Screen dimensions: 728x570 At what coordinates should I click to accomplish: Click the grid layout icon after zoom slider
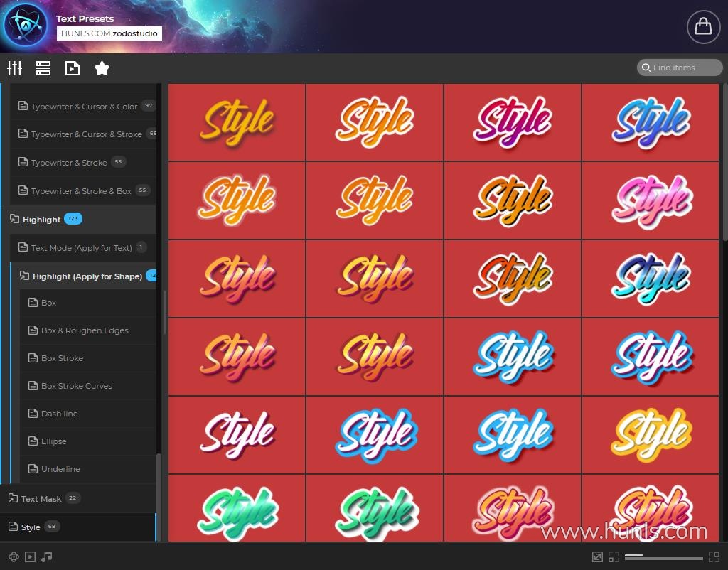(x=714, y=556)
